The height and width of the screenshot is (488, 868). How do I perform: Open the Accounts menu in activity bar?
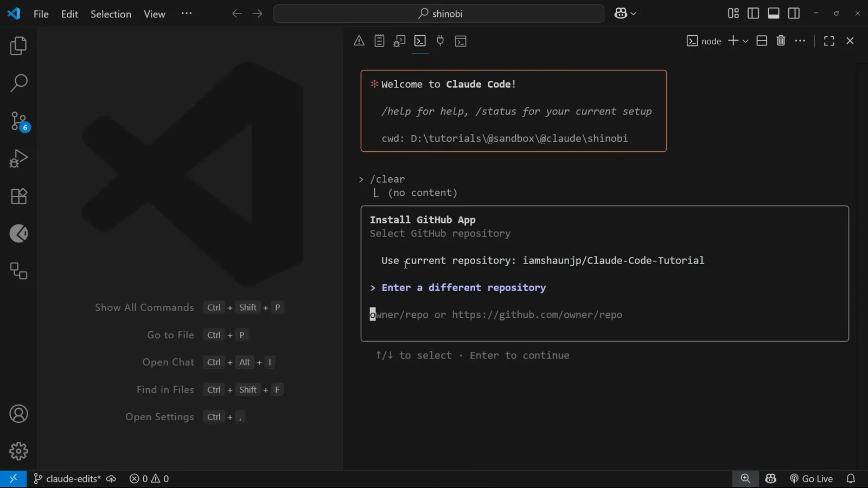click(18, 414)
